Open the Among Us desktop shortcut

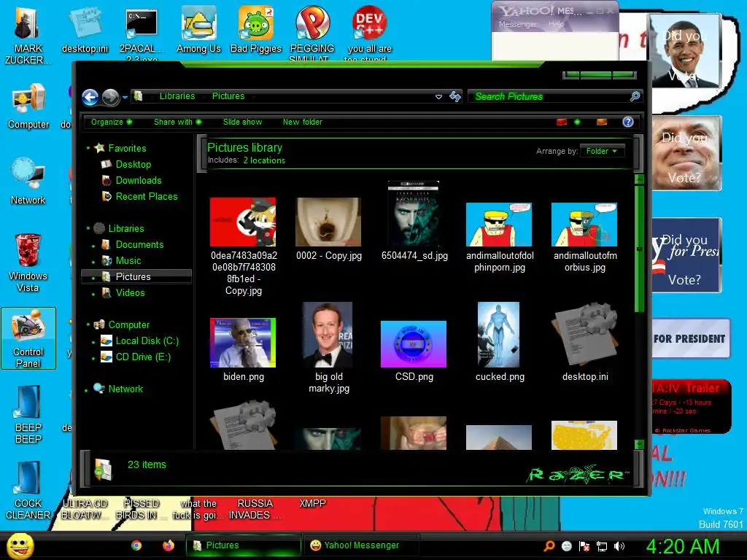click(198, 31)
